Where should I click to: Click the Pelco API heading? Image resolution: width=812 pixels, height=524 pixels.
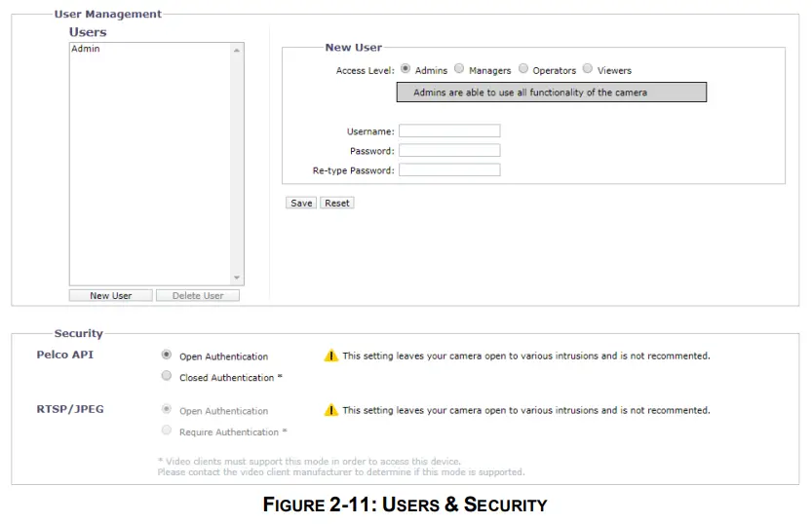(x=65, y=355)
